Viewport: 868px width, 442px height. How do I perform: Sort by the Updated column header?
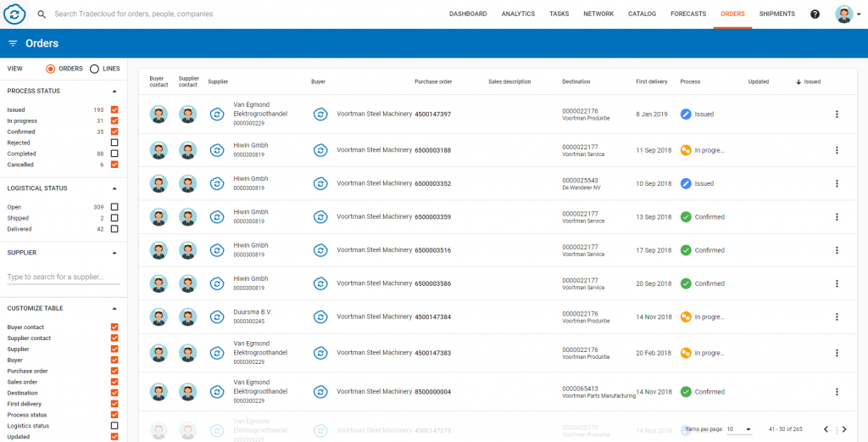[759, 81]
